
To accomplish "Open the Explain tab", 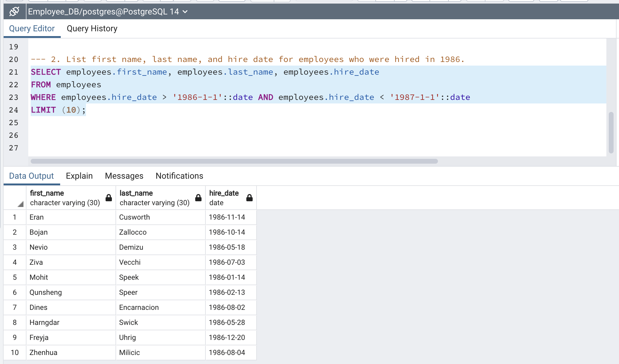I will [x=79, y=176].
